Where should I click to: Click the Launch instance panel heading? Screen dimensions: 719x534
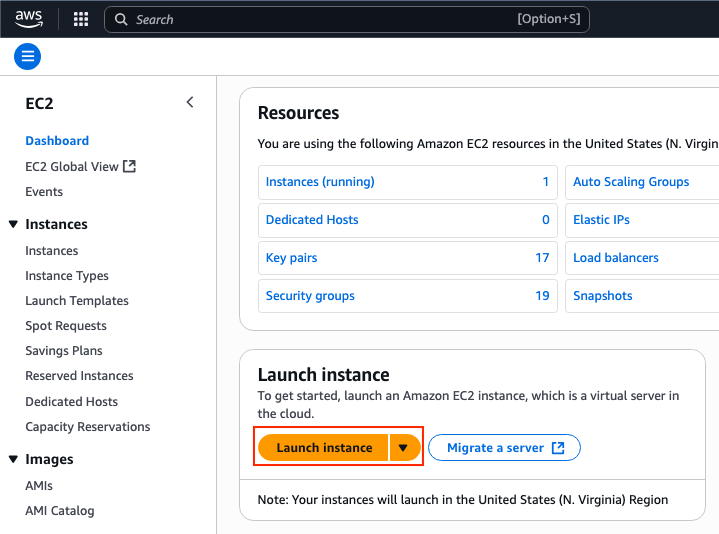click(x=323, y=374)
